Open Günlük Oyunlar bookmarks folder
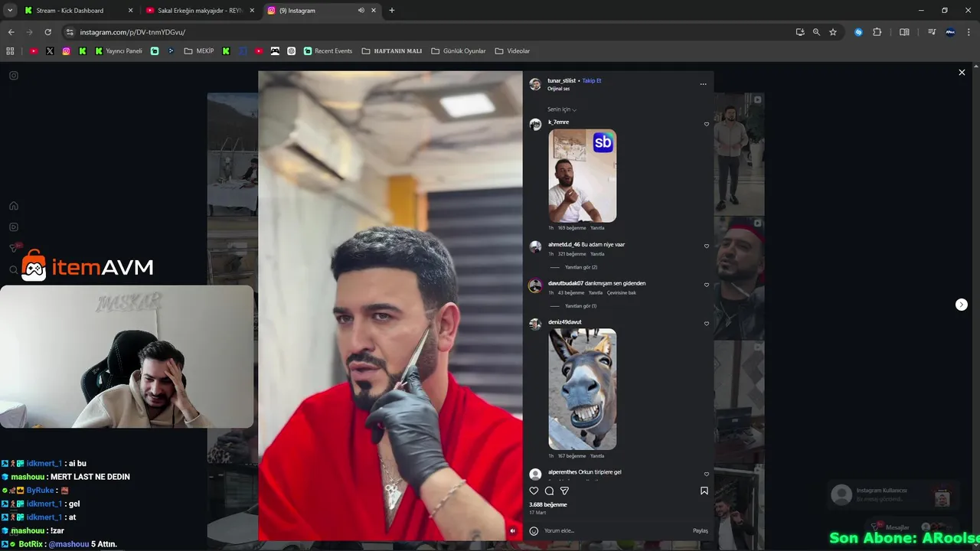 458,51
